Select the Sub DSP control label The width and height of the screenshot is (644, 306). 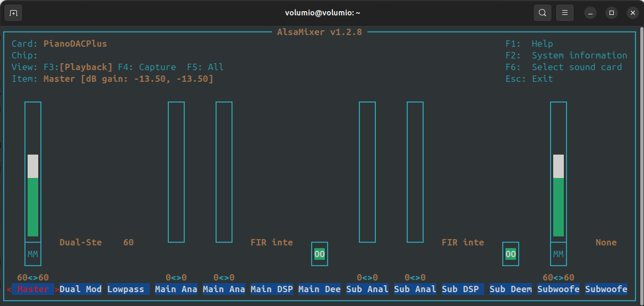pos(460,290)
